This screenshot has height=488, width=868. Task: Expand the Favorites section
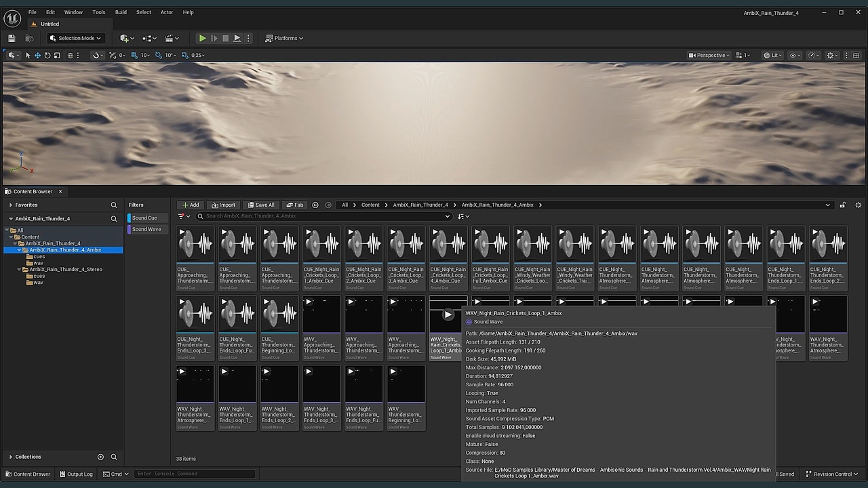tap(11, 205)
